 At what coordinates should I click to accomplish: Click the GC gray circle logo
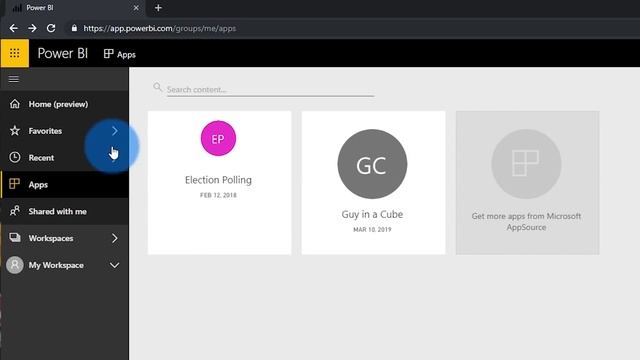tap(372, 164)
